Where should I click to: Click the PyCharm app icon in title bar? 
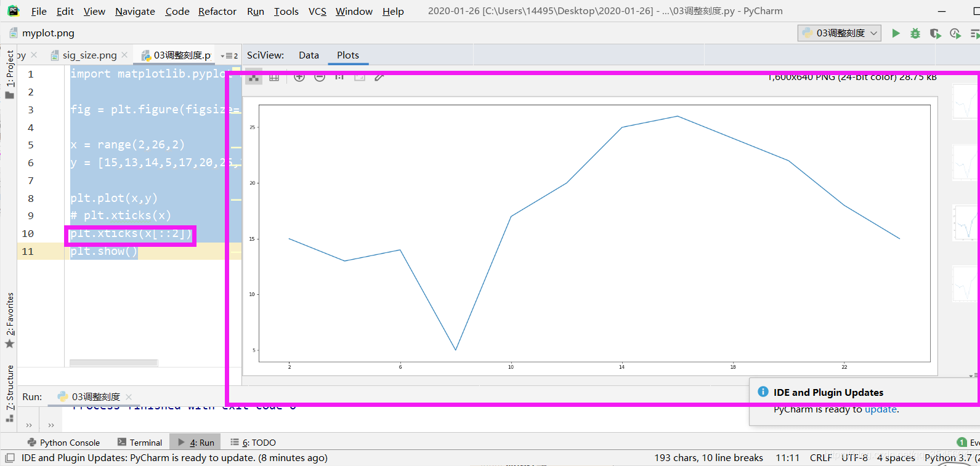(x=13, y=11)
